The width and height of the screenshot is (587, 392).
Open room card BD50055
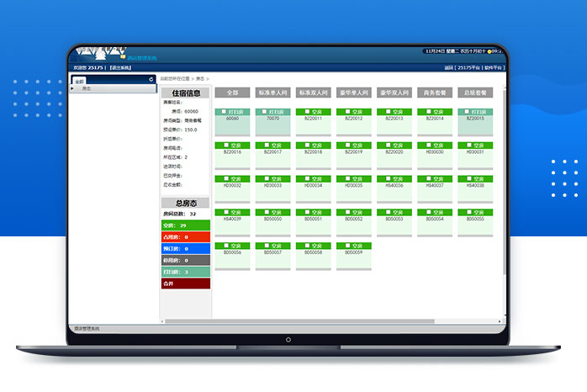tap(475, 223)
